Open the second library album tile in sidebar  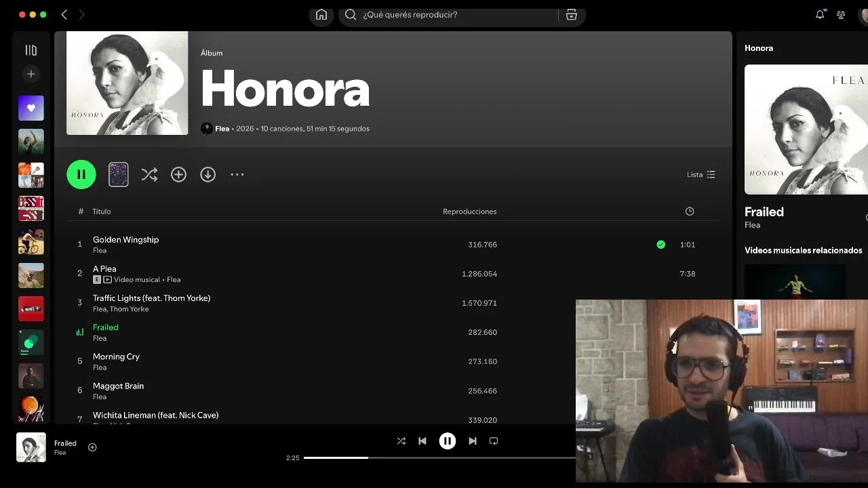coord(31,142)
